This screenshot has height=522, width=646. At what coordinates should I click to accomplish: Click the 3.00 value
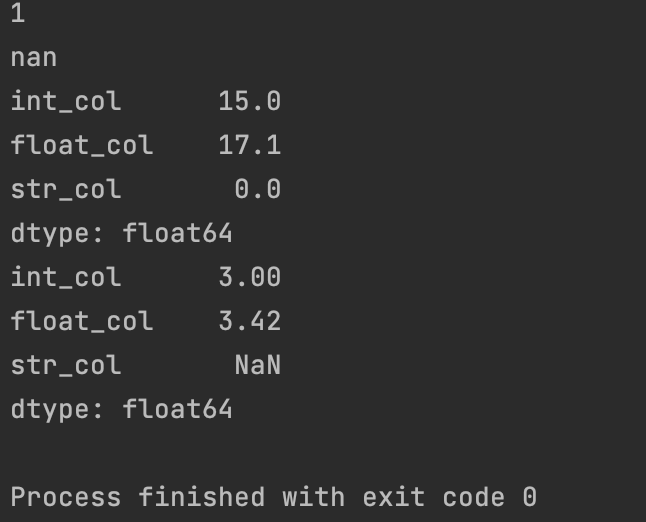click(249, 277)
